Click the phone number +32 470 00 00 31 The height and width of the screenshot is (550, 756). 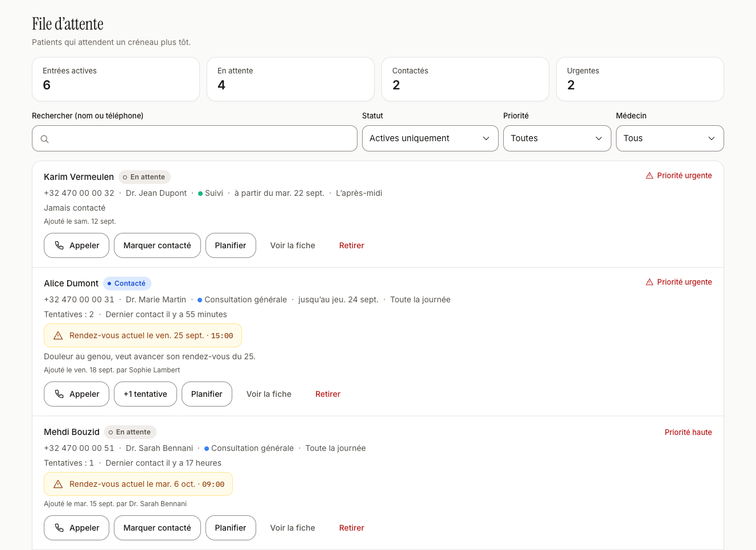[79, 299]
